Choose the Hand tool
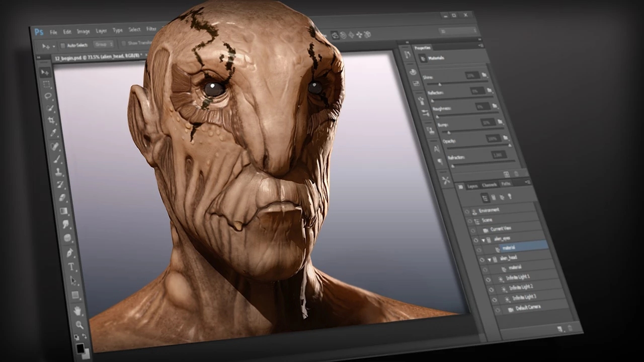Viewport: 644px width, 362px height. (x=77, y=310)
